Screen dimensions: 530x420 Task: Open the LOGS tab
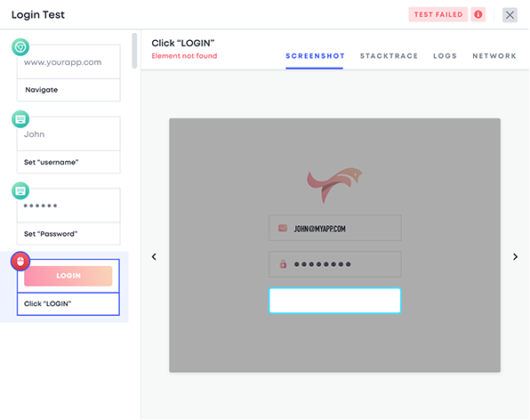(x=445, y=56)
